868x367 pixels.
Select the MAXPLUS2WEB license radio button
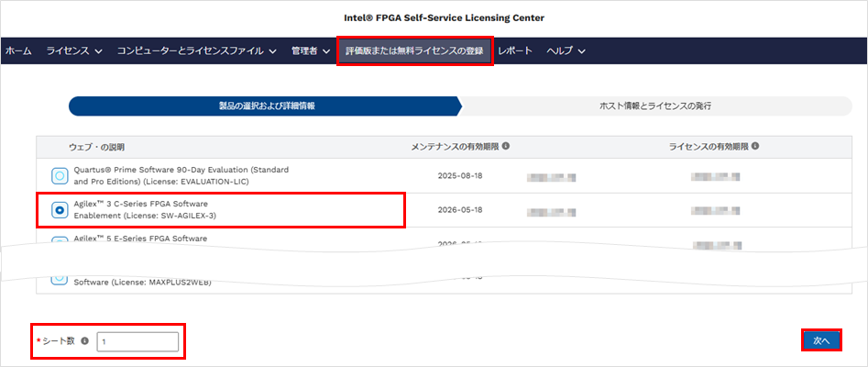[60, 278]
